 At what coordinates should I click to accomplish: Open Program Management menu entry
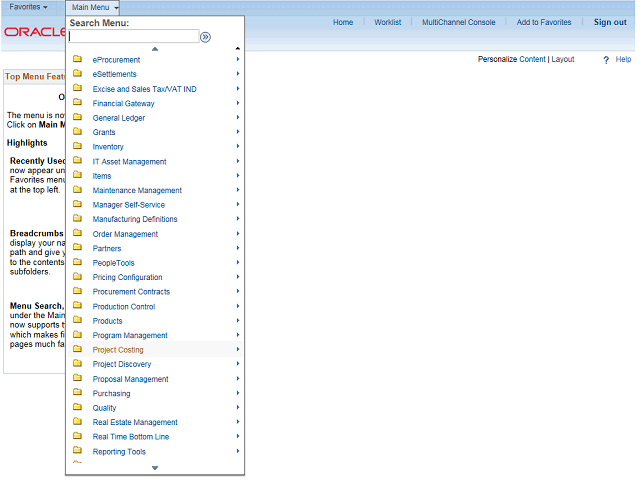point(130,336)
